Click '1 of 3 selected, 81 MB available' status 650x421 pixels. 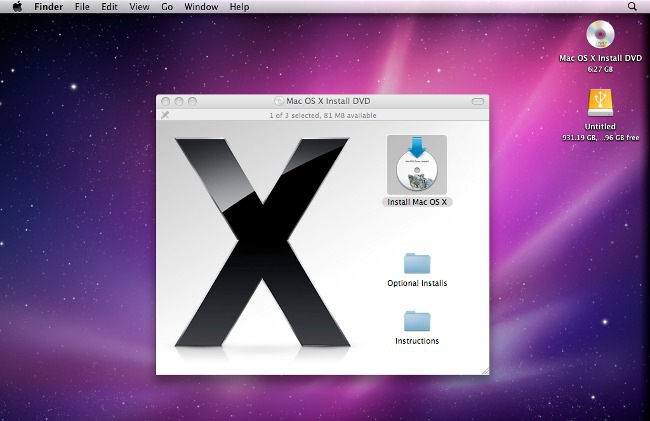coord(323,116)
